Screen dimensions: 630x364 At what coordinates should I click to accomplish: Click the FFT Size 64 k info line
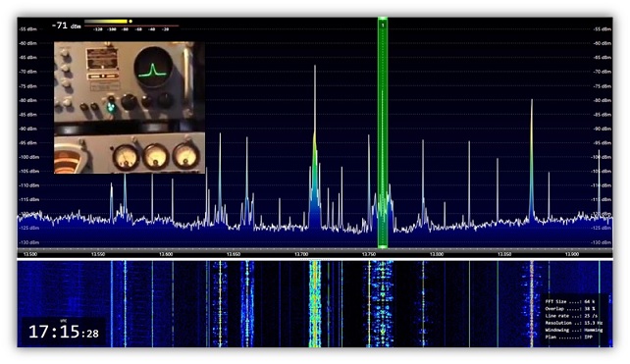(x=570, y=301)
